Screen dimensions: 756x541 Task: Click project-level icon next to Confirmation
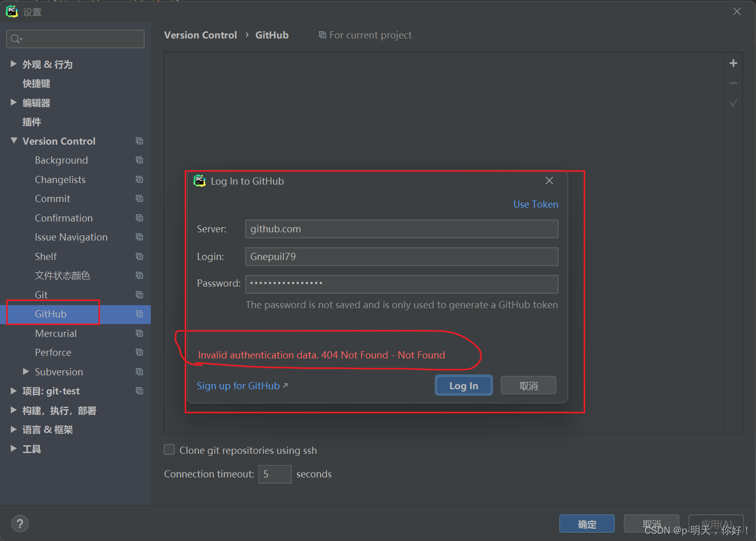(139, 218)
